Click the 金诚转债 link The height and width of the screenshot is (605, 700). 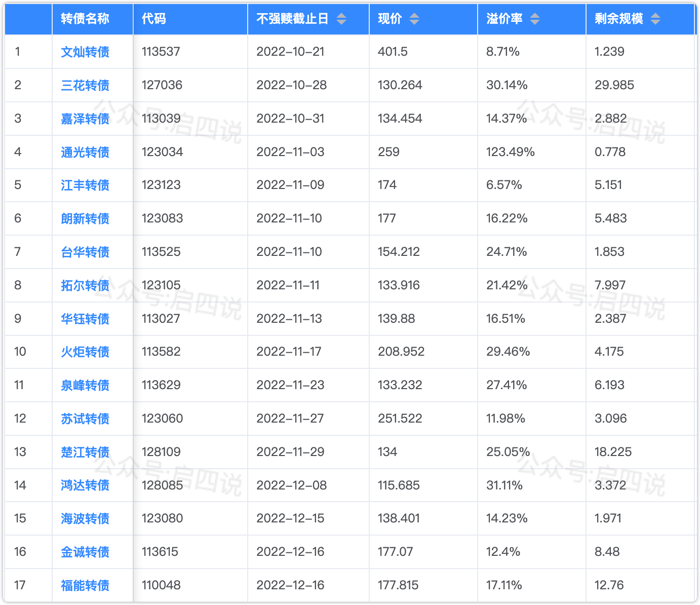(85, 552)
